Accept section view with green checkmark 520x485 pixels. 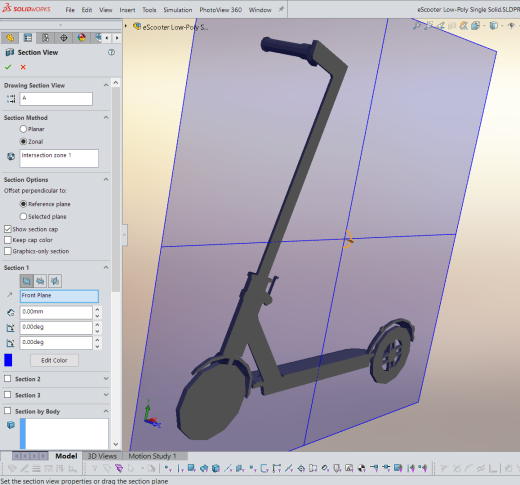click(x=8, y=67)
